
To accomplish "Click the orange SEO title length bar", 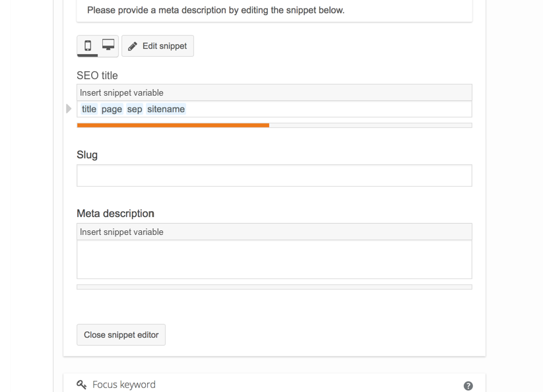I will click(x=173, y=125).
